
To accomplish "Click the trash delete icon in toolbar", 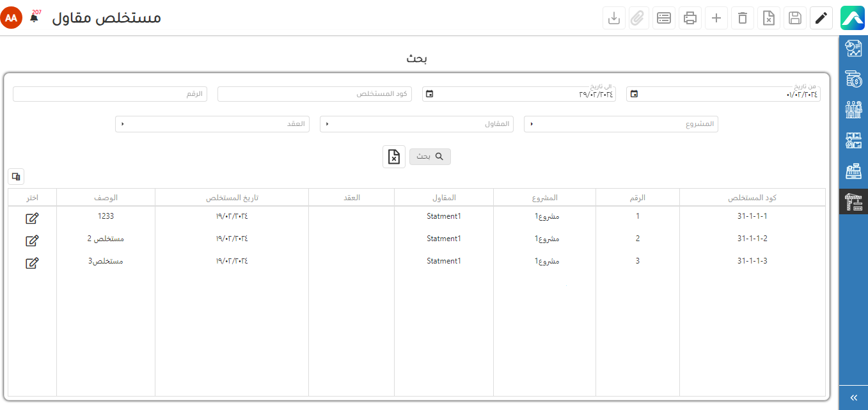I will coord(743,18).
